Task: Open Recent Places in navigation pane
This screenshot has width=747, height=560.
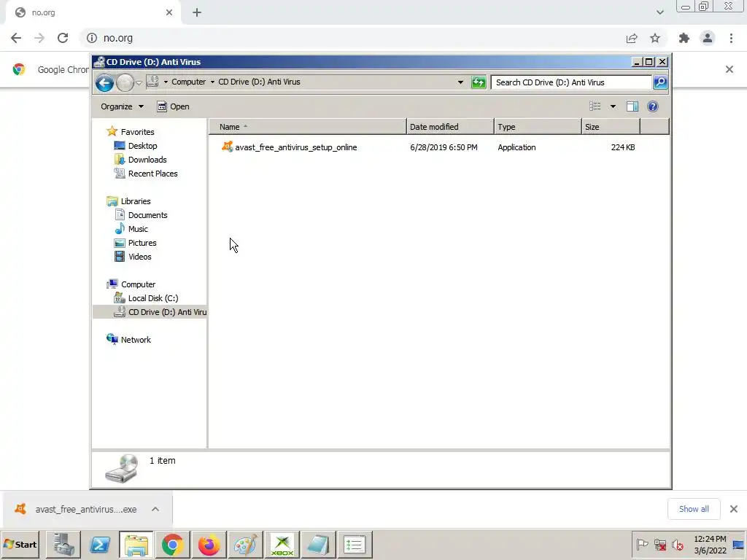Action: (152, 174)
